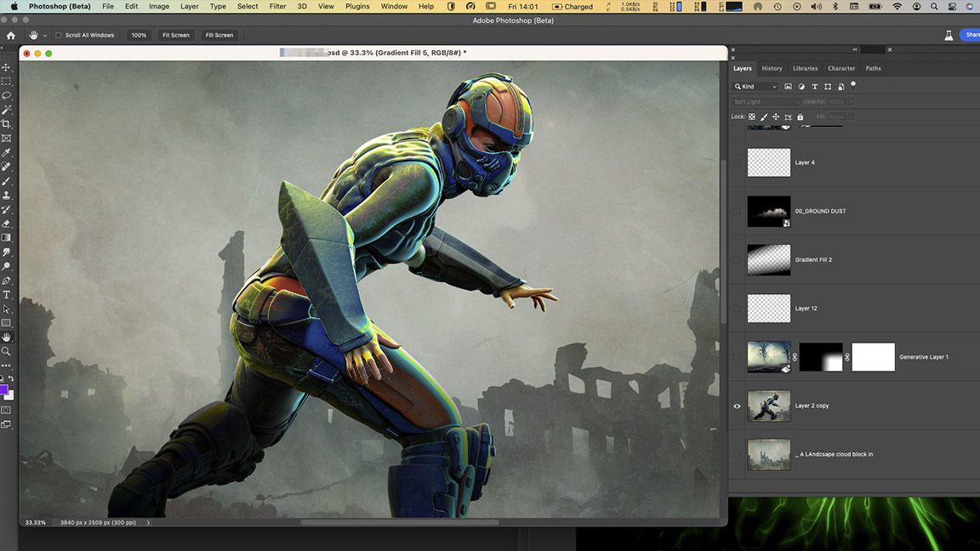Screen dimensions: 980x551
Task: Open the Filter menu
Action: (x=277, y=6)
